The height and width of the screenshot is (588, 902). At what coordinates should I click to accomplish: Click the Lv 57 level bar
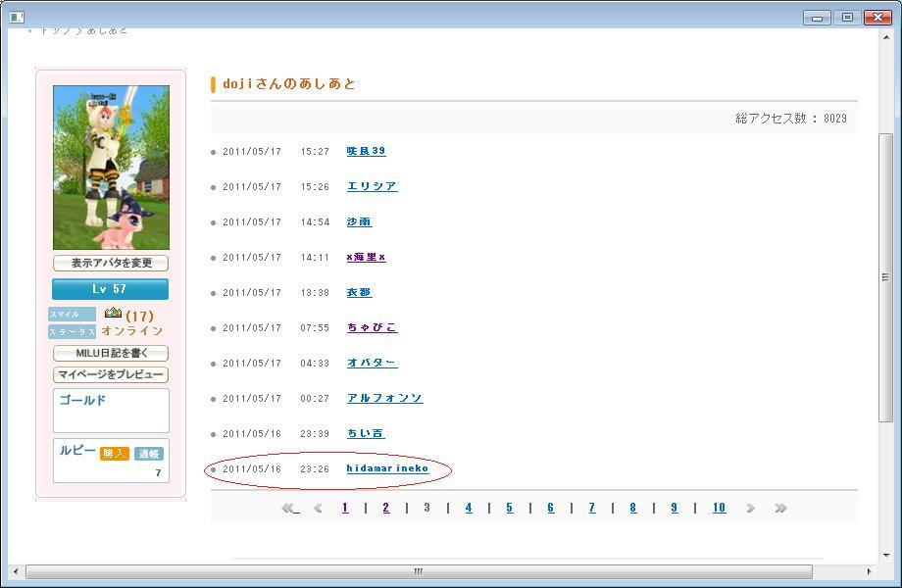pos(110,289)
